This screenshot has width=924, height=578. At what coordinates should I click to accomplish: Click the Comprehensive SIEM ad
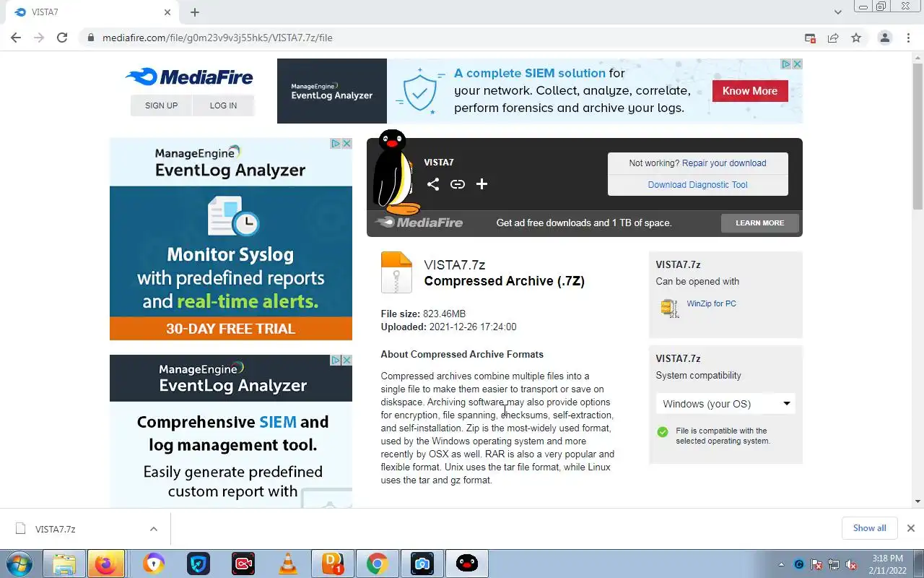231,431
